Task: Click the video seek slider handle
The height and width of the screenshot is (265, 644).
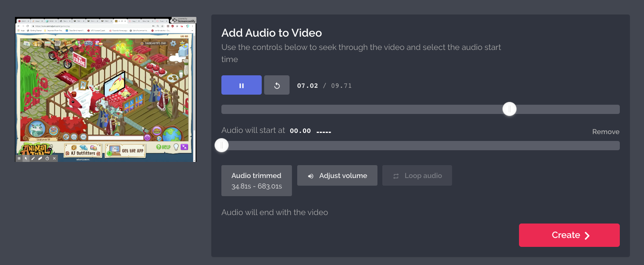Action: pos(509,109)
